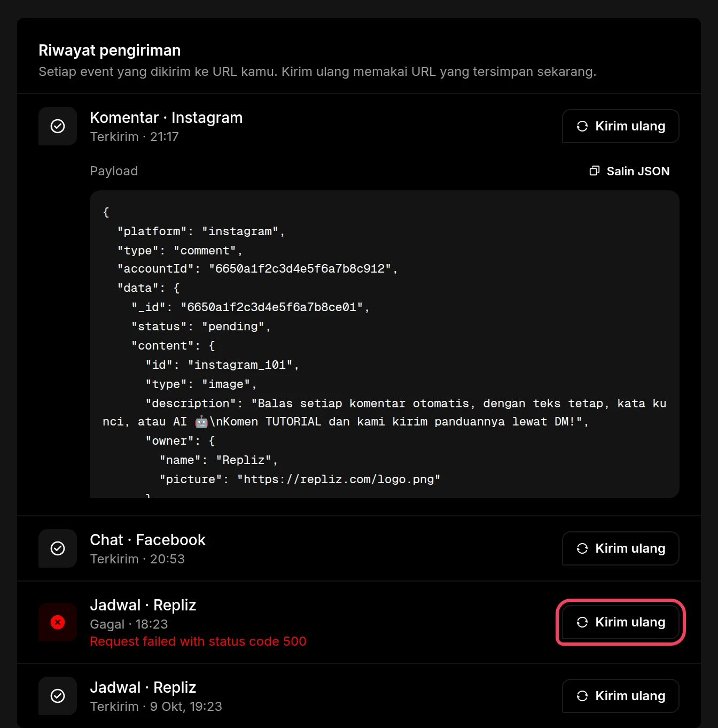The width and height of the screenshot is (718, 728).
Task: Click the "data": { line in the payload
Action: [149, 288]
